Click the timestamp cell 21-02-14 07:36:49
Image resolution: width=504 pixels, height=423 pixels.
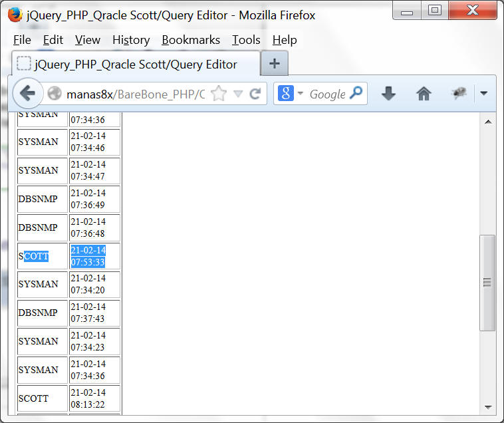coord(95,199)
